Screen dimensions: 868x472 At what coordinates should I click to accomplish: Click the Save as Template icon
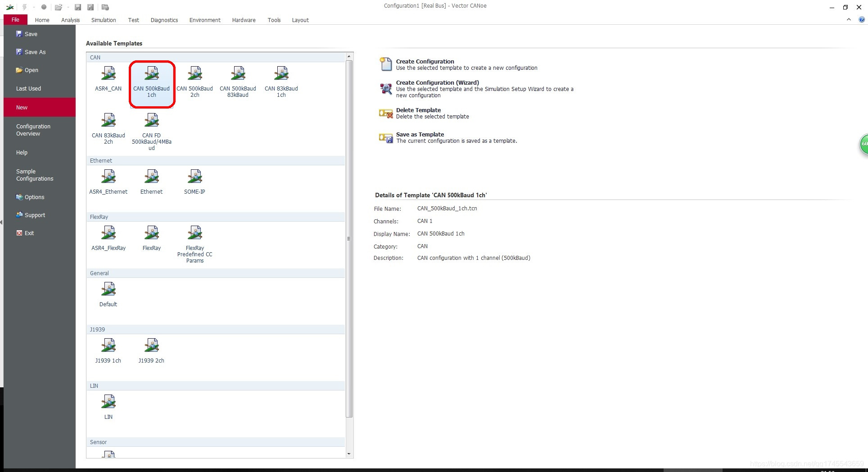[x=386, y=138]
